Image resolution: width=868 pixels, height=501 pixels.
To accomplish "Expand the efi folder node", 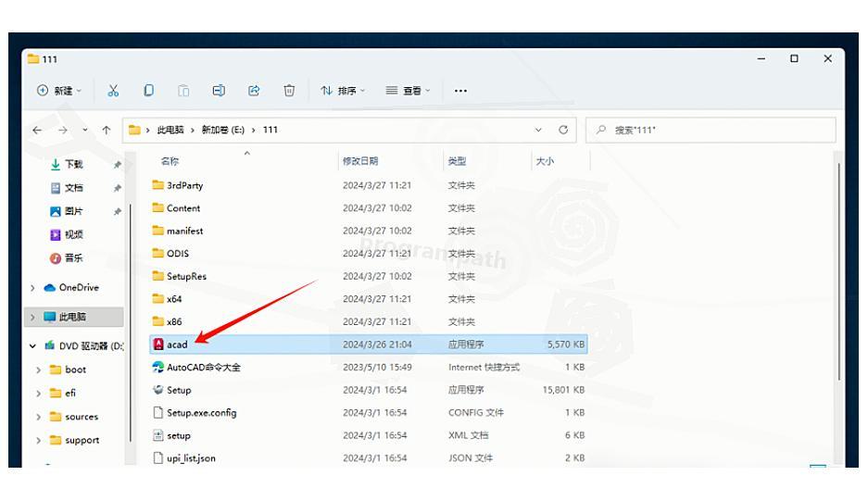I will coord(39,394).
